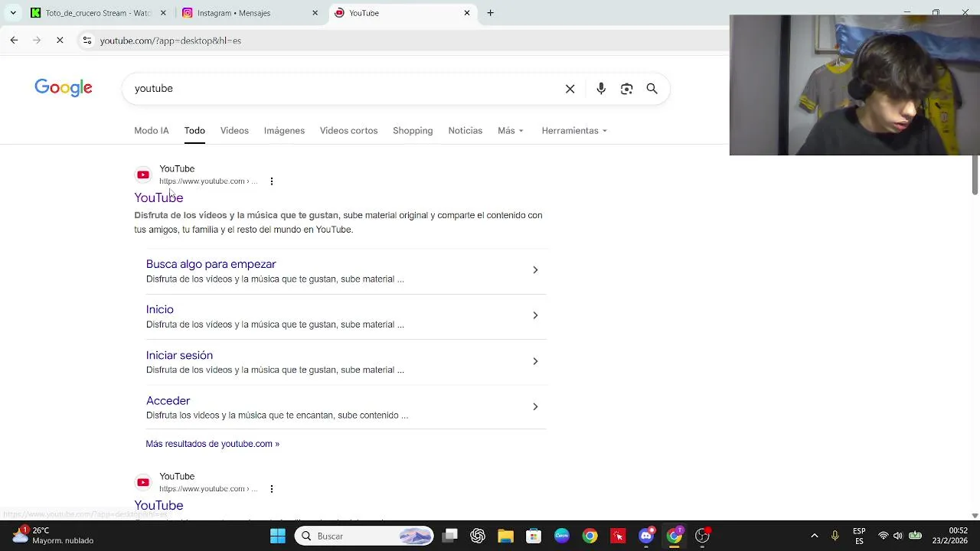Launch ChatGPT from the taskbar

click(x=478, y=536)
